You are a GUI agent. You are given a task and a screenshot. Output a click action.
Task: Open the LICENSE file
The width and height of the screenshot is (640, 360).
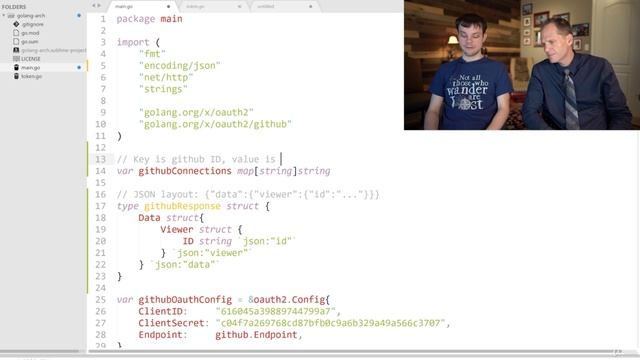tap(31, 59)
